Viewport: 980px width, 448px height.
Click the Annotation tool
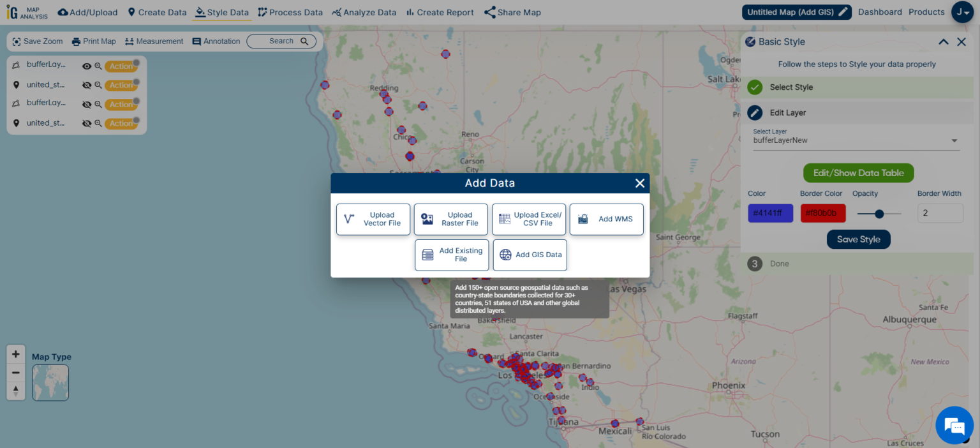point(216,41)
